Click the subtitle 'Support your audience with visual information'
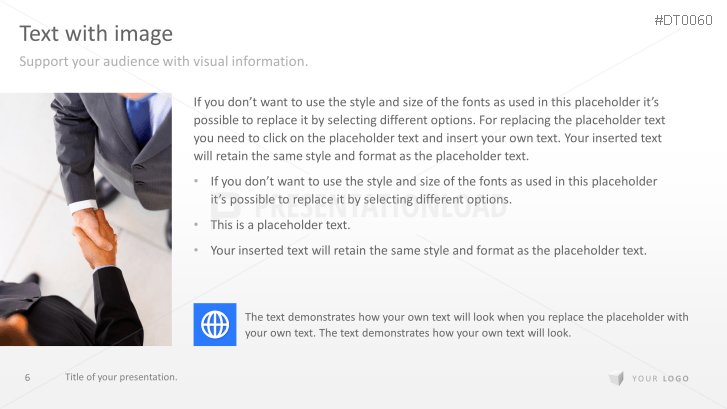Screen dimensions: 727x409 (x=164, y=62)
